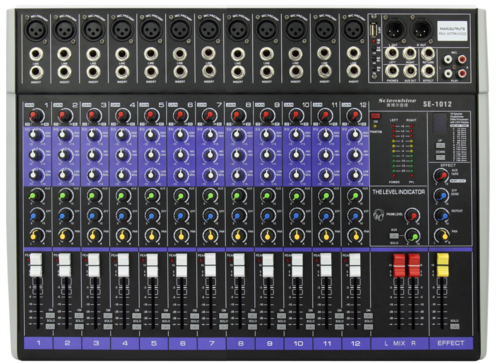500x364 pixels.
Task: Click the yellow PAN knob in EFFECT section
Action: click(x=441, y=236)
